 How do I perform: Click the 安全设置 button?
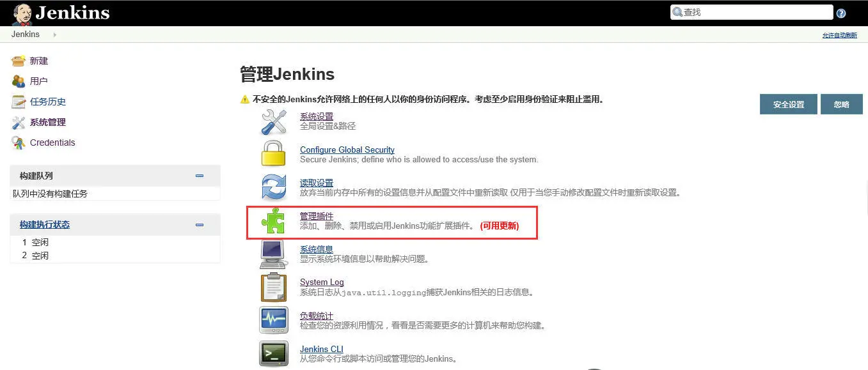pos(789,104)
